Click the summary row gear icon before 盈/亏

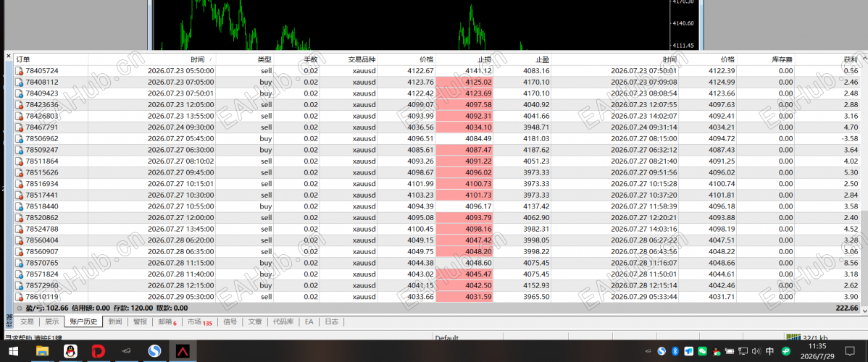click(x=20, y=308)
